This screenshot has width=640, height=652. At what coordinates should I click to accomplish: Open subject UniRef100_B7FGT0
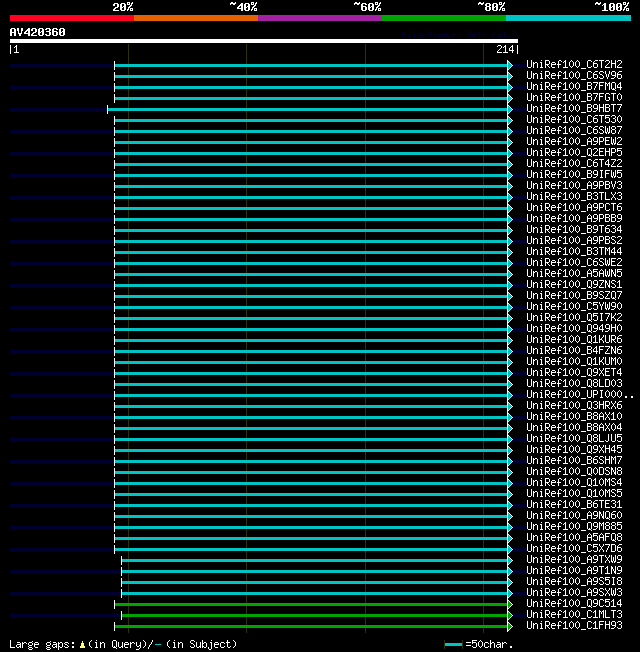point(574,97)
